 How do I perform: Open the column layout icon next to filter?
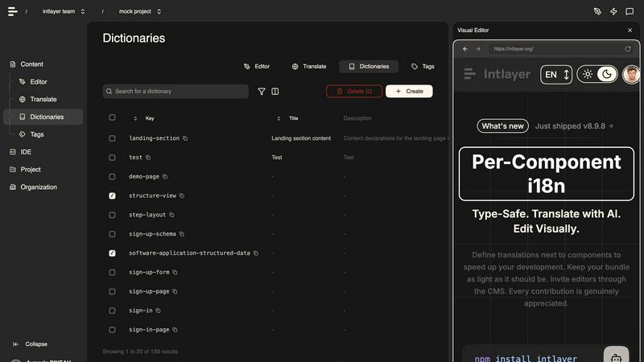(275, 92)
